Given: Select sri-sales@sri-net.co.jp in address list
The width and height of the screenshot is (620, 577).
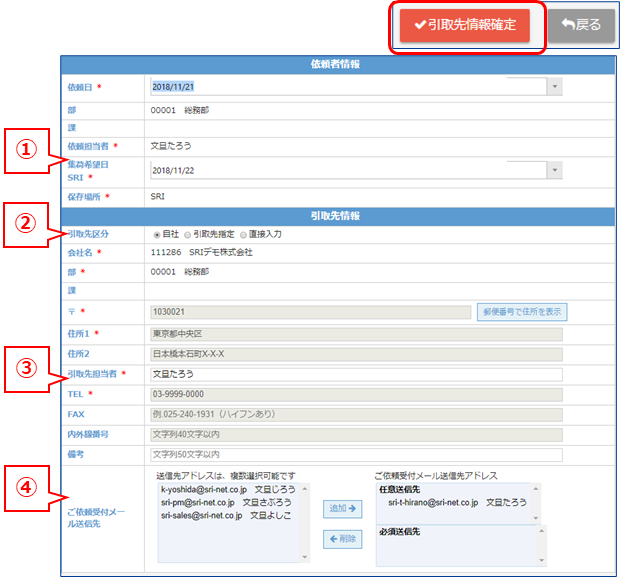Looking at the screenshot, I should [221, 516].
